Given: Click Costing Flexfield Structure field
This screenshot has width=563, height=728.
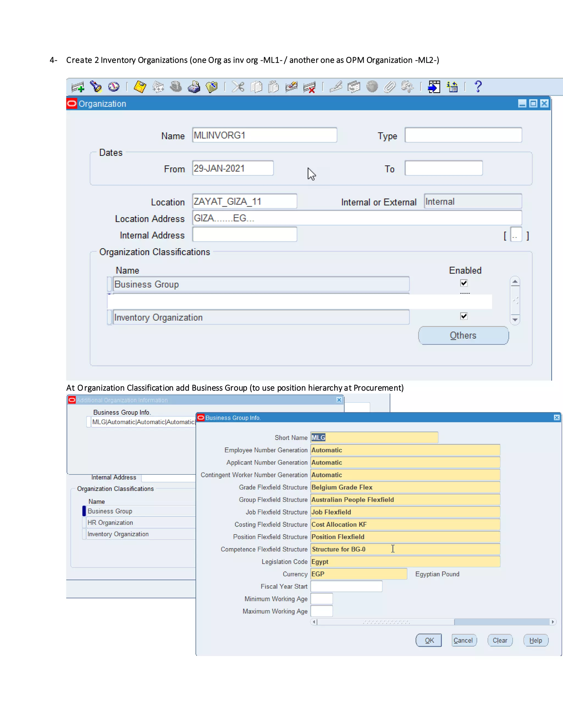Looking at the screenshot, I should [x=405, y=524].
